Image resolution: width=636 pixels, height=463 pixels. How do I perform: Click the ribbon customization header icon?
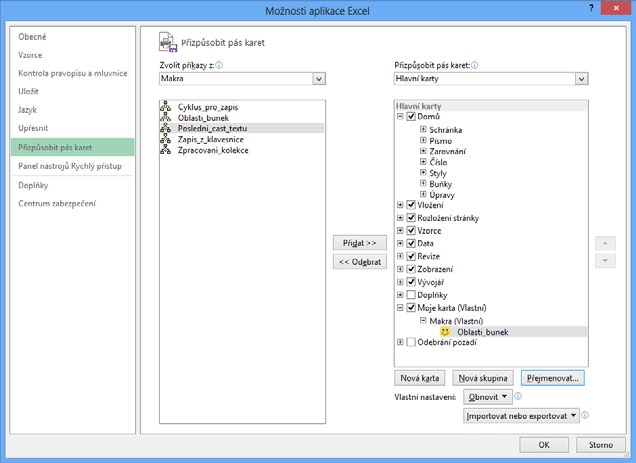[168, 42]
